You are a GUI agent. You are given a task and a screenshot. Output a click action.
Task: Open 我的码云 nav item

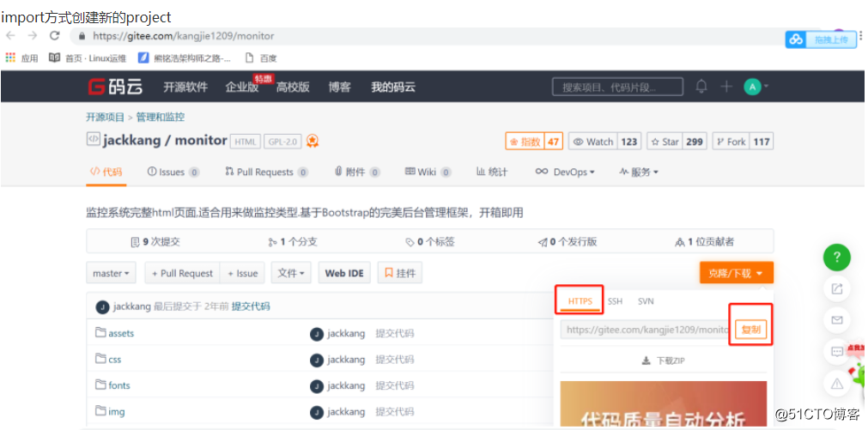click(x=393, y=87)
